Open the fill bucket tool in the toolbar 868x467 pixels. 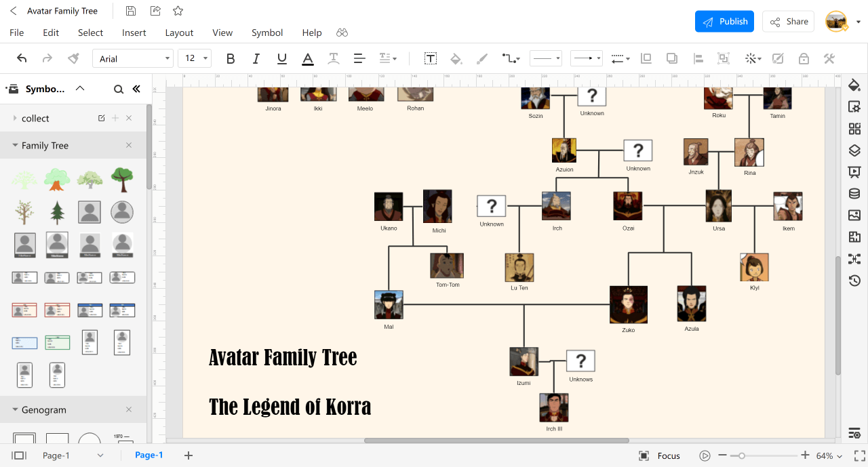(456, 58)
